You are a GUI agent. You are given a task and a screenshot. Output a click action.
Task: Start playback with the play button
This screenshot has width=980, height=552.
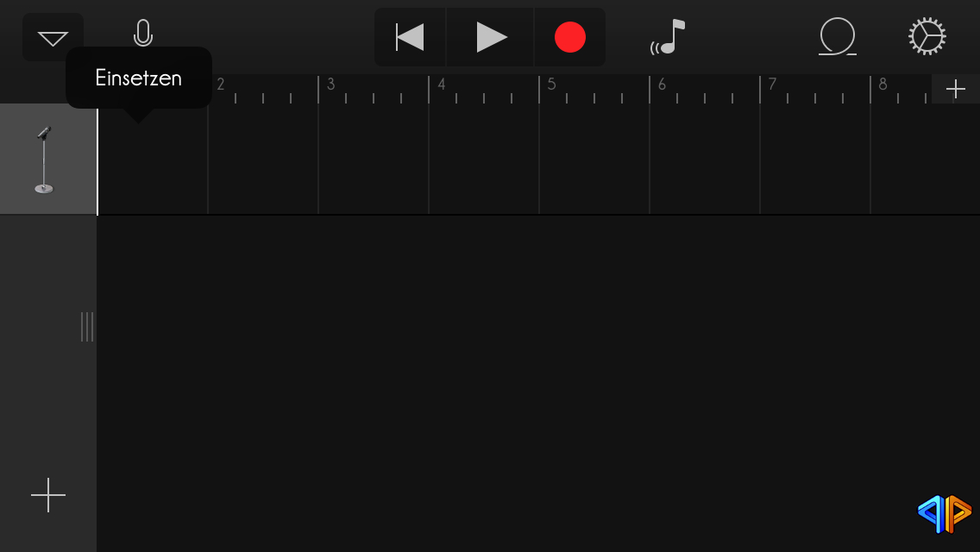(491, 37)
